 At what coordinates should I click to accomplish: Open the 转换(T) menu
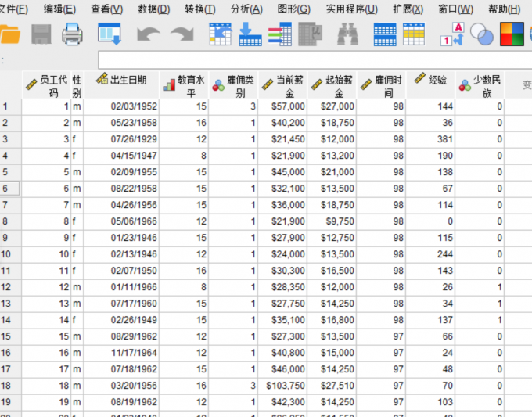click(x=200, y=9)
